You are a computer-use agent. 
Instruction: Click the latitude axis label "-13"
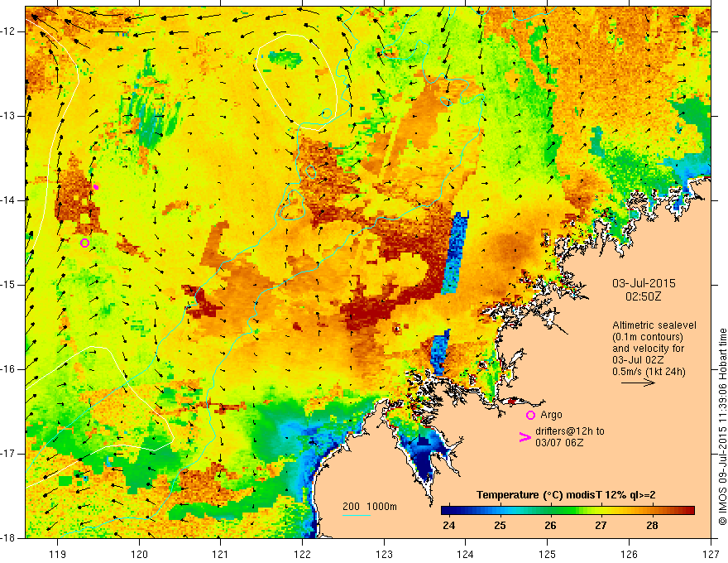[8, 116]
